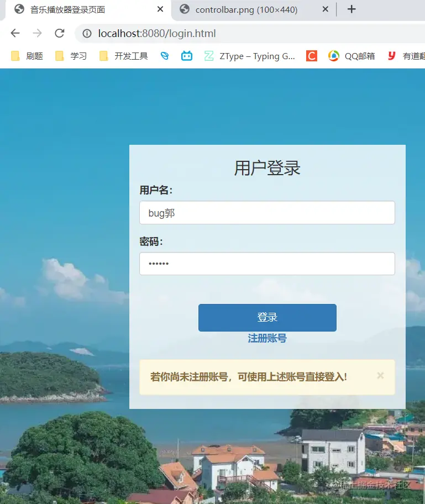Click the 用户登录 heading
425x504 pixels.
tap(267, 168)
